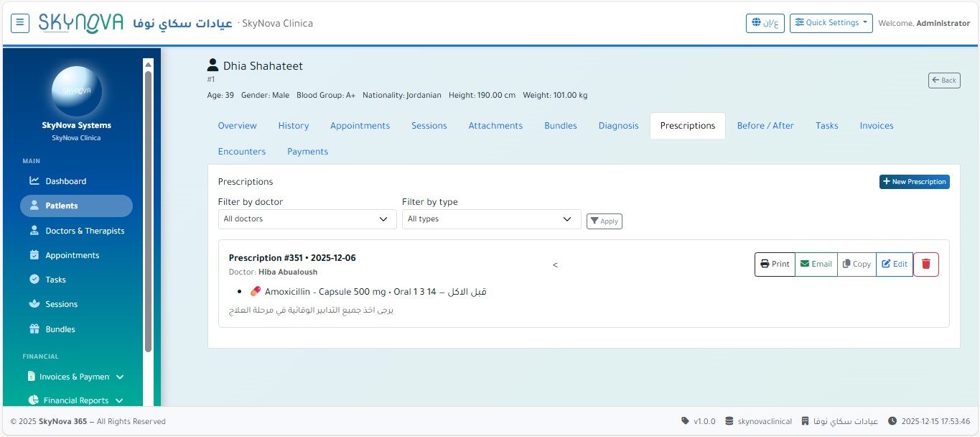Switch to the Before / After tab
The width and height of the screenshot is (980, 437).
pyautogui.click(x=765, y=126)
